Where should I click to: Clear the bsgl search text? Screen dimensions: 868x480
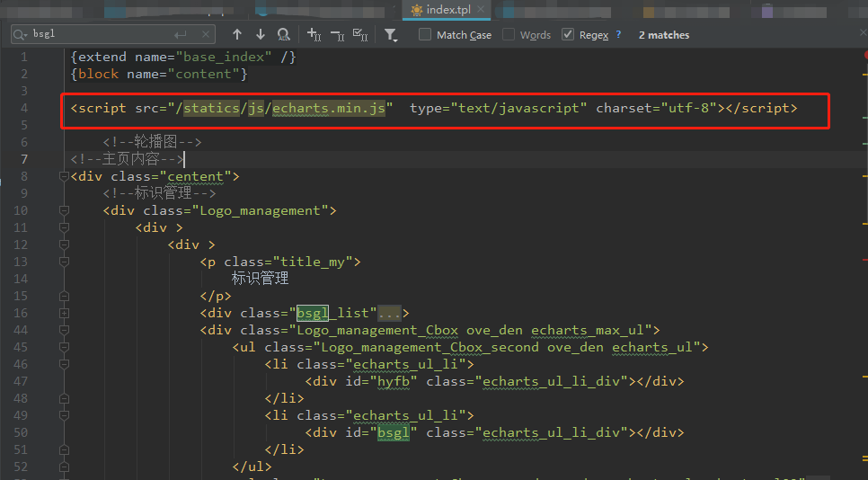206,34
